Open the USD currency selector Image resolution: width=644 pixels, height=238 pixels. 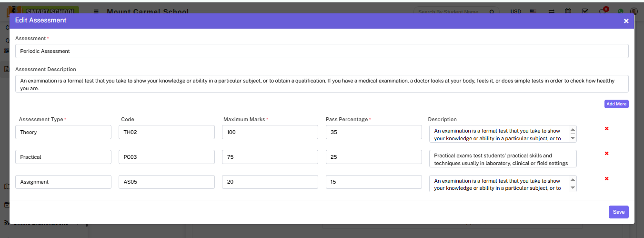coord(515,11)
